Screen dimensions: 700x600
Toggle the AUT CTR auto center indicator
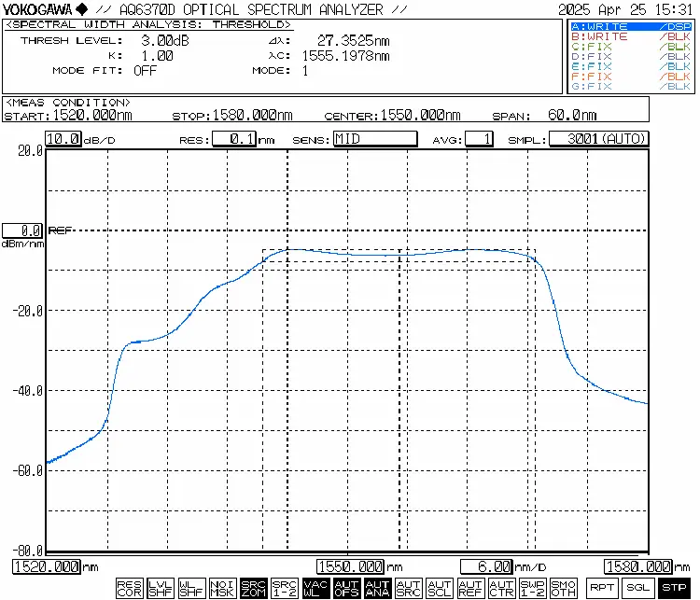click(501, 588)
